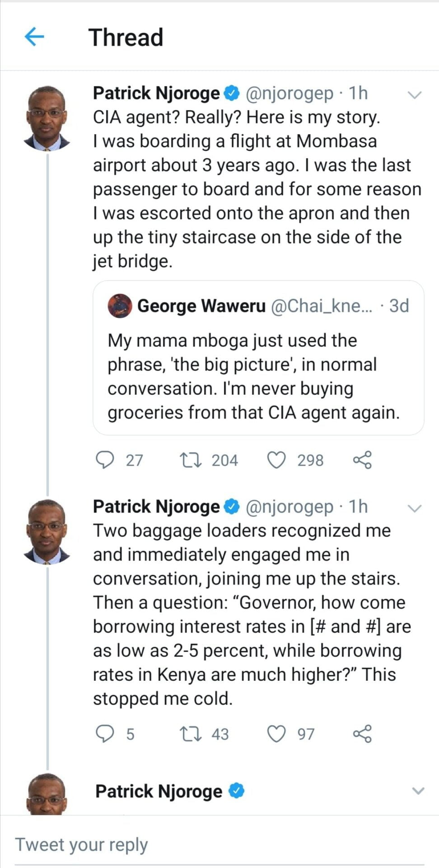Open Patrick Njoroge's name on second tweet
The height and width of the screenshot is (868, 439).
point(156,507)
